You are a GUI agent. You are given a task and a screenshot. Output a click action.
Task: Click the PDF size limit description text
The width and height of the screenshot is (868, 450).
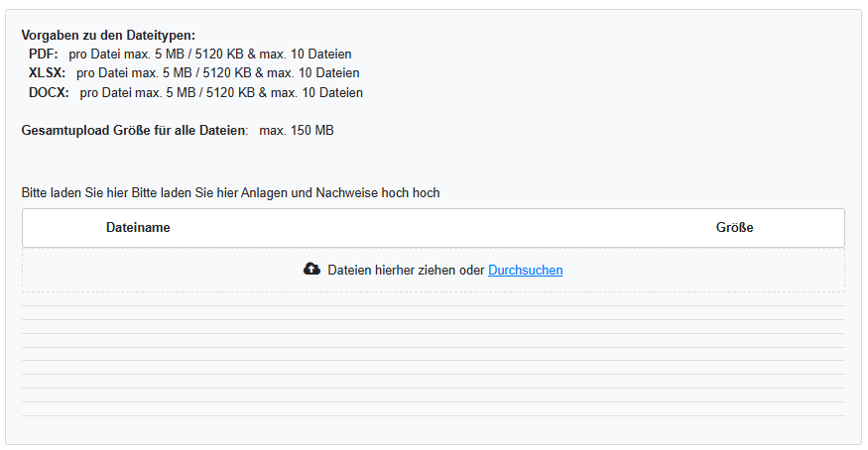coord(210,55)
